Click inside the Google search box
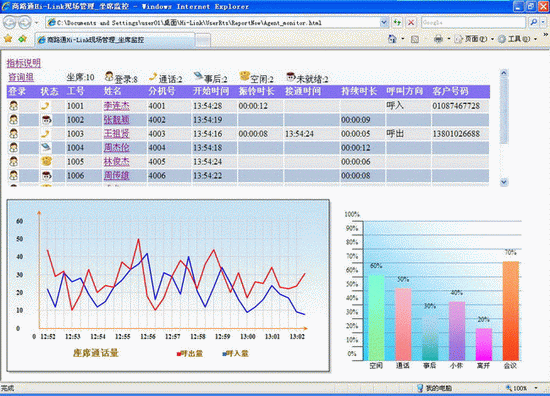The image size is (550, 396). (x=474, y=22)
